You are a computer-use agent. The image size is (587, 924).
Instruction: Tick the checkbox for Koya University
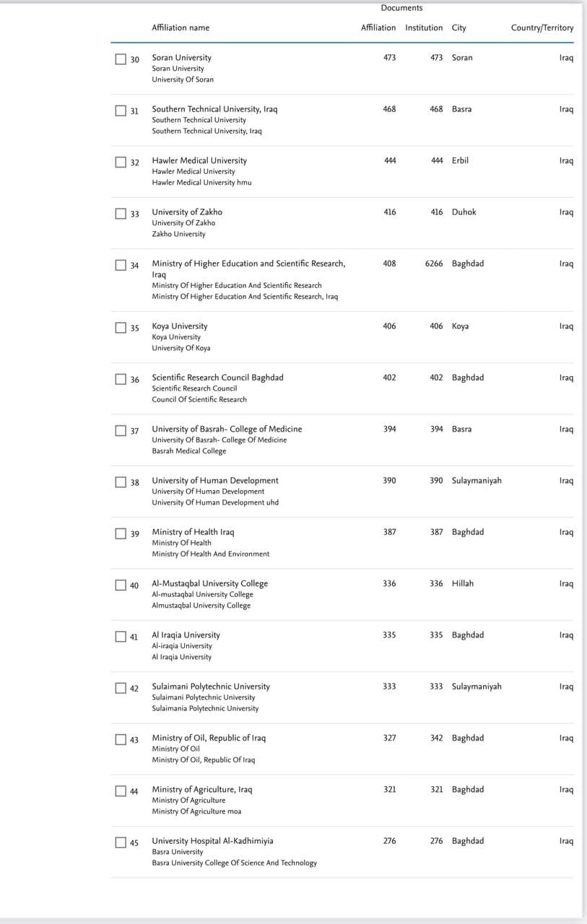pos(121,328)
